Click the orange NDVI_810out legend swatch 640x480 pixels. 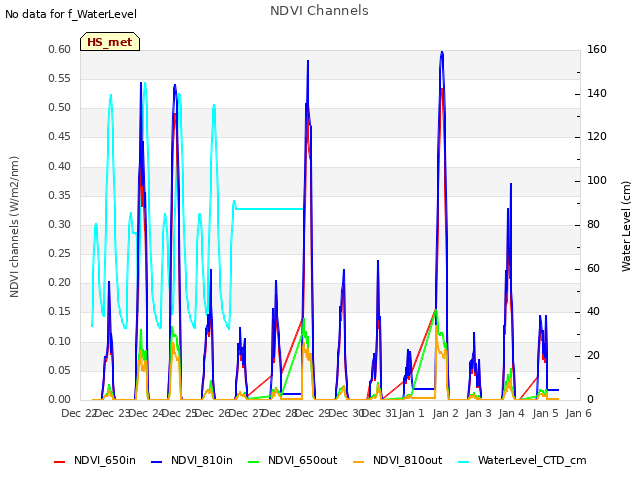(358, 462)
